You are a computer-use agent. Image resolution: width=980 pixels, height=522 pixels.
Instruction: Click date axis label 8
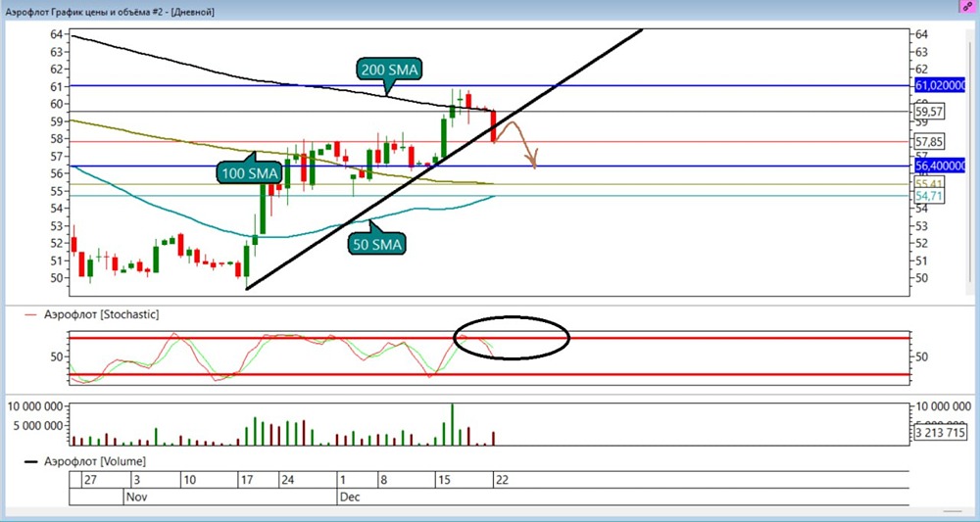tap(383, 480)
